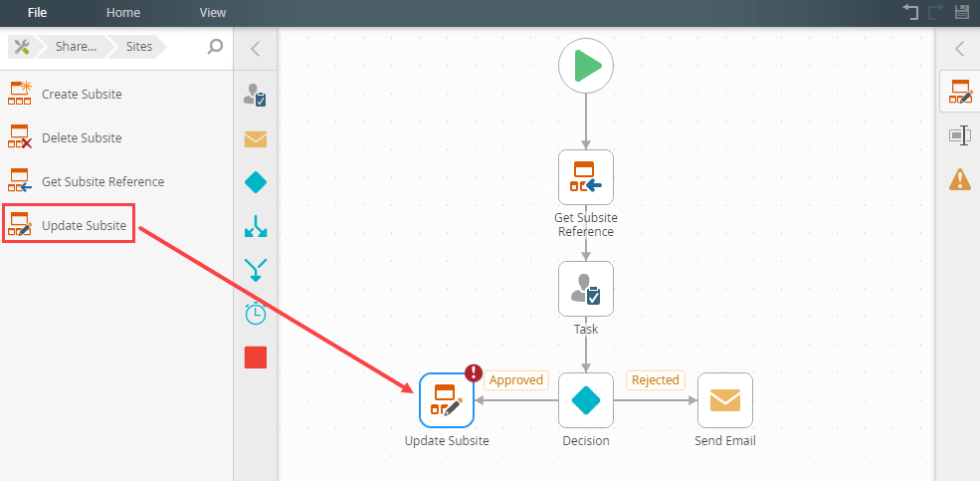Screen dimensions: 980x481
Task: Open the Home tab
Action: [123, 13]
